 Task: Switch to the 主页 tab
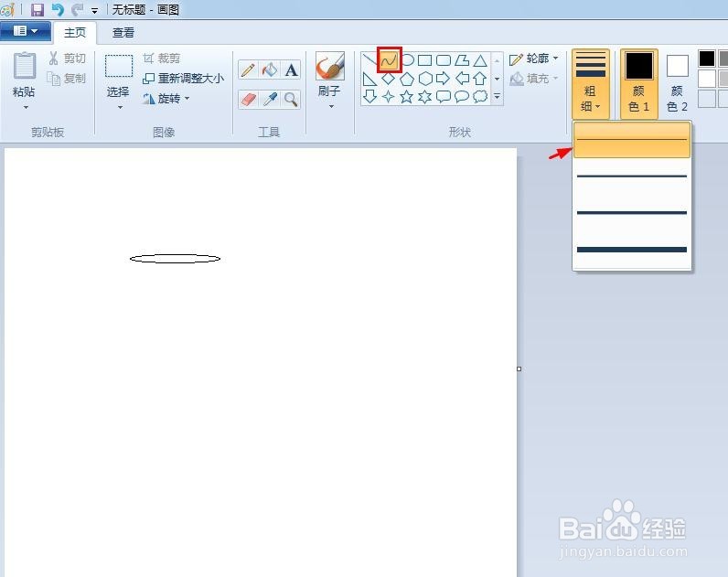75,33
